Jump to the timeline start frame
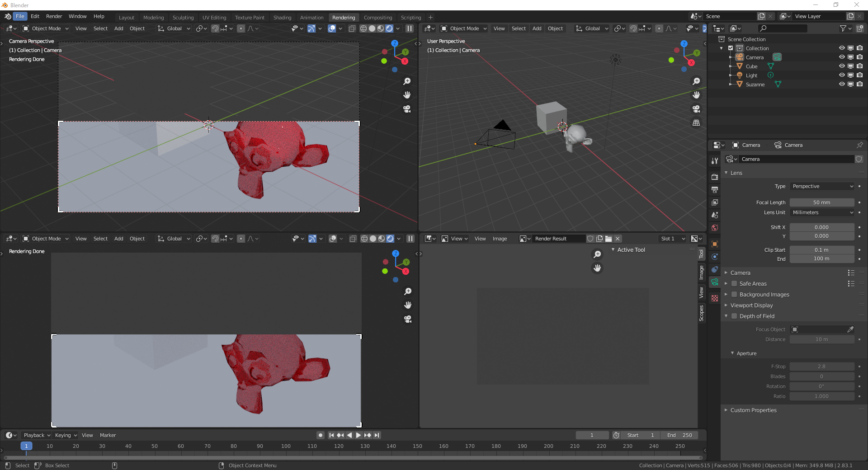Screen dimensions: 868x470 click(x=331, y=435)
